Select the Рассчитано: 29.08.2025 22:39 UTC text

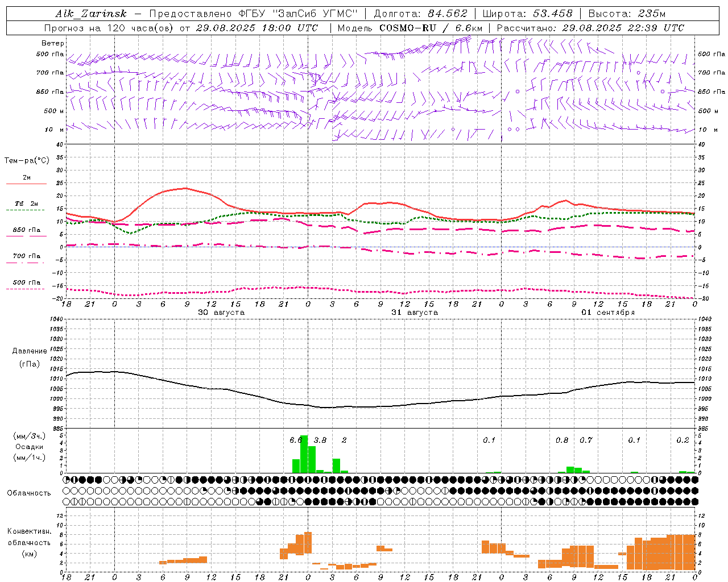coord(590,28)
